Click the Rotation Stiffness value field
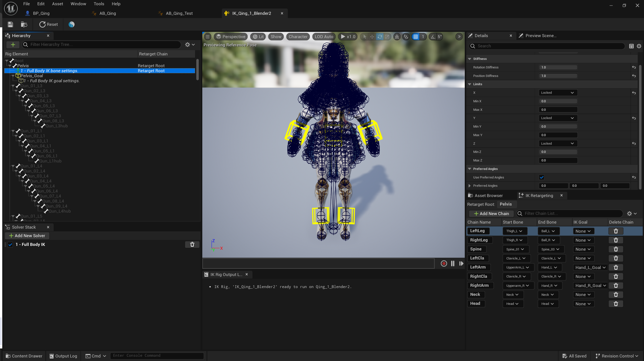Screen dimensions: 644x361 coord(558,67)
